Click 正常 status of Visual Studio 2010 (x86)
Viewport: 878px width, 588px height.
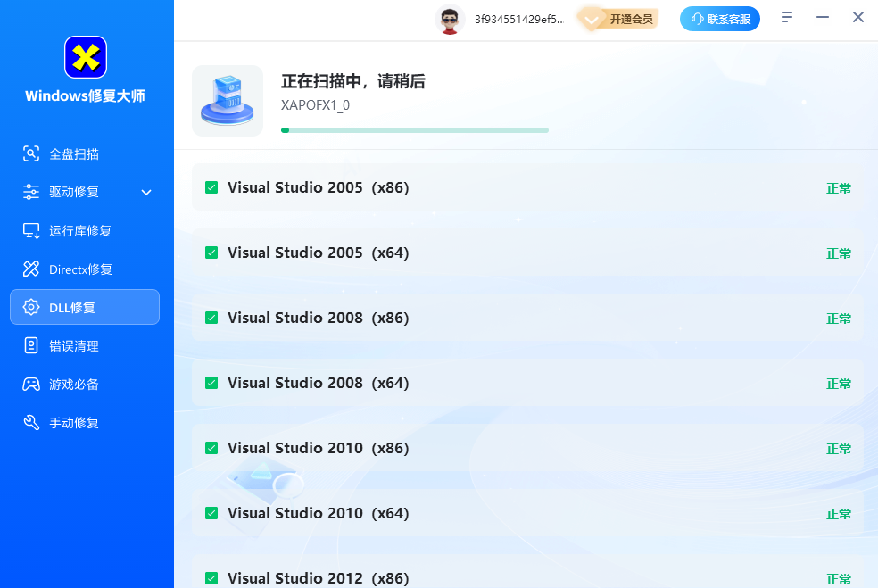click(x=838, y=449)
